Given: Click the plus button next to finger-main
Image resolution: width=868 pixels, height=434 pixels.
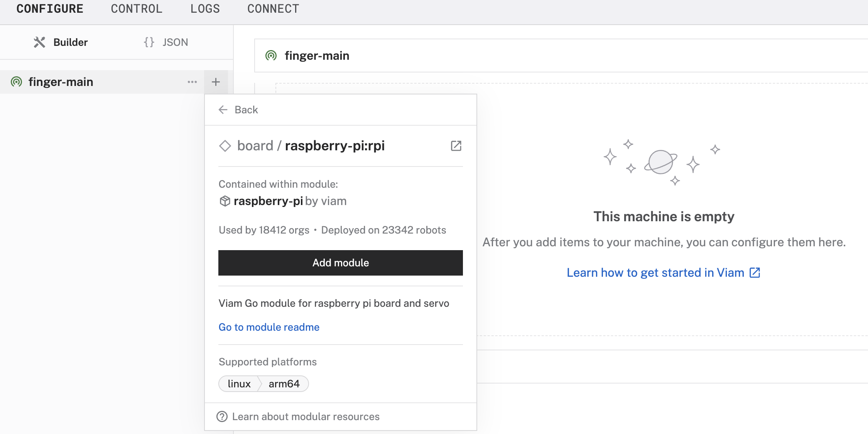Looking at the screenshot, I should point(216,82).
